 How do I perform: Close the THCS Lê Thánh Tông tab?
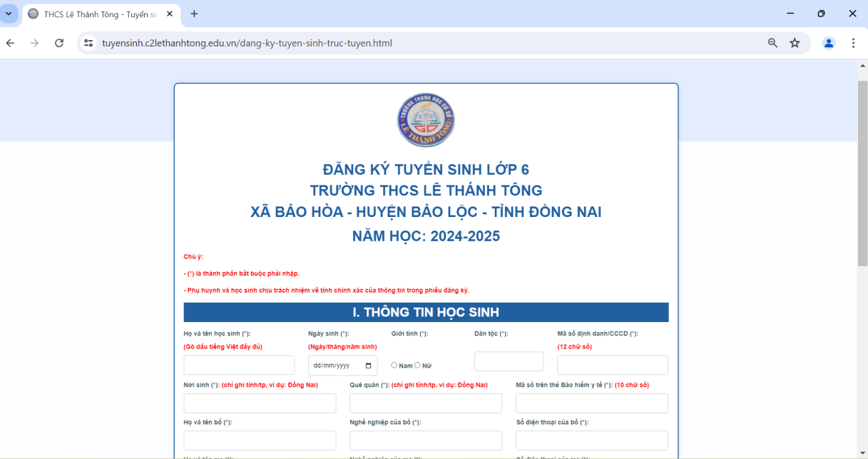(x=171, y=14)
